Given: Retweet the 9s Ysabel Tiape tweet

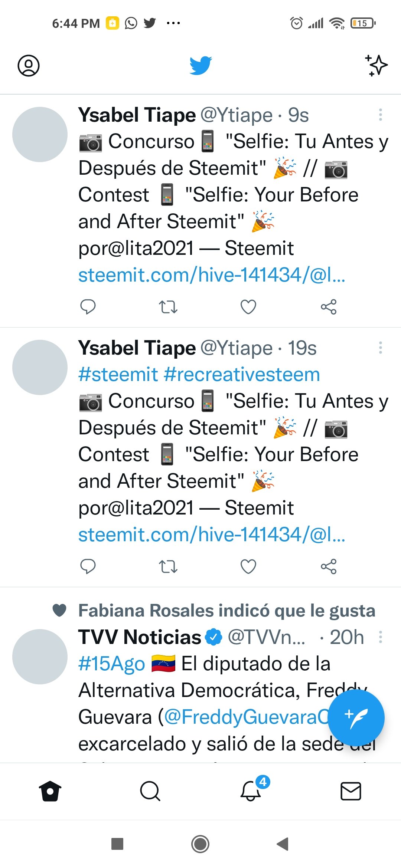Looking at the screenshot, I should (x=168, y=307).
